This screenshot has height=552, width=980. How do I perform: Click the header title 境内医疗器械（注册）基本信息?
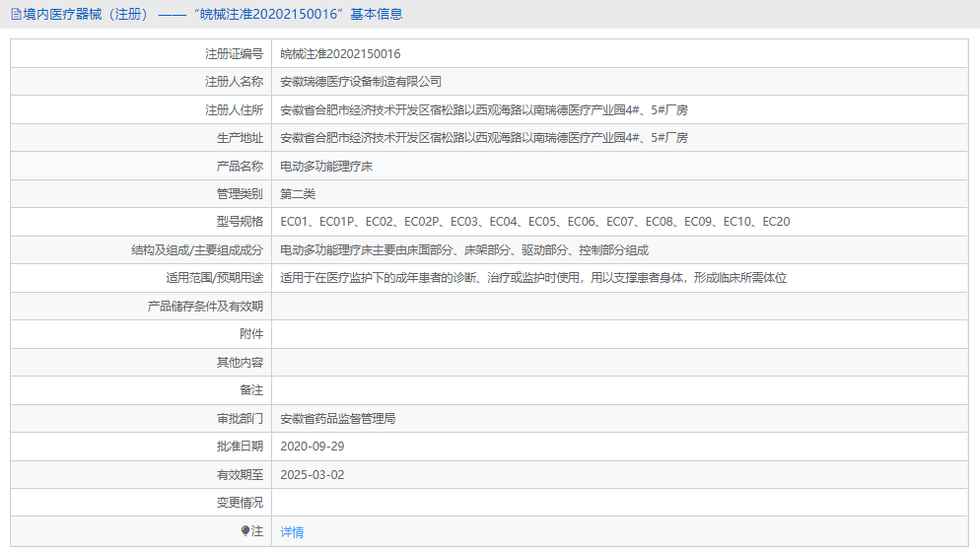point(213,14)
